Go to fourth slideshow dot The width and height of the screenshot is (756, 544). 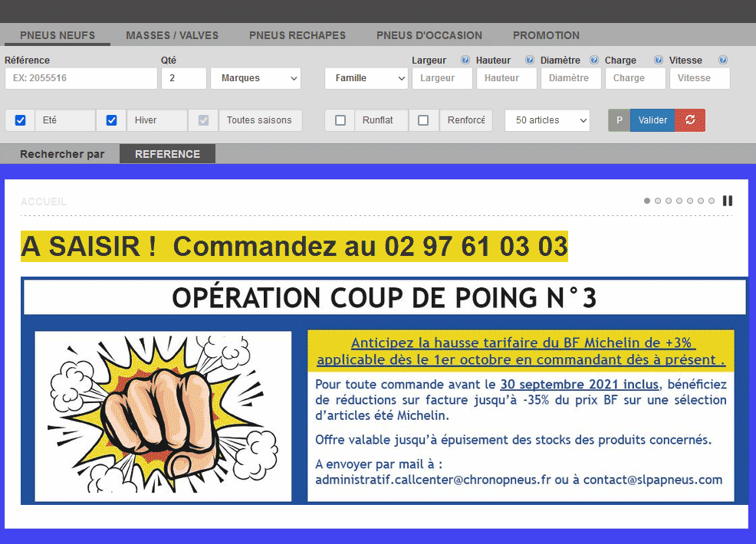pyautogui.click(x=679, y=201)
